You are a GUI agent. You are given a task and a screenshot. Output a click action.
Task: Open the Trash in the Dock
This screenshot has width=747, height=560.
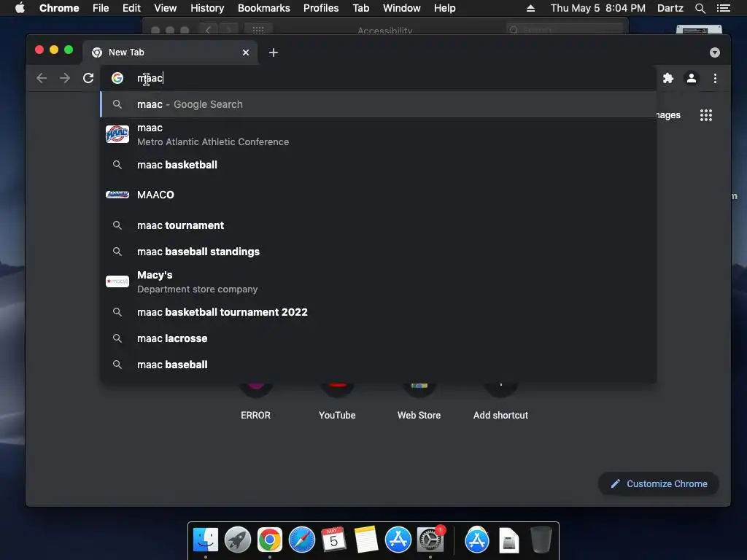[541, 540]
